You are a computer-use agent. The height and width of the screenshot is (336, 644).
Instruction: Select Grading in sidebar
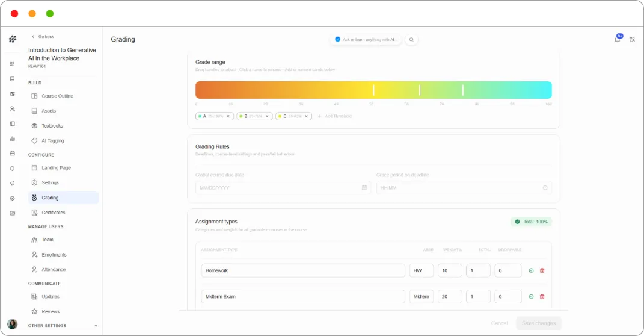(63, 198)
